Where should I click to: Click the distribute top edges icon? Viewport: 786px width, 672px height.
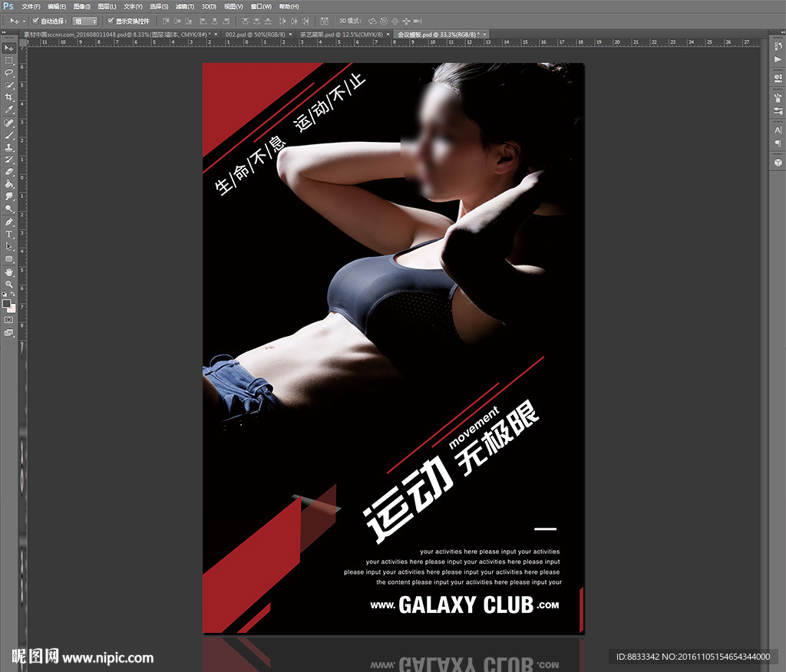pos(245,21)
